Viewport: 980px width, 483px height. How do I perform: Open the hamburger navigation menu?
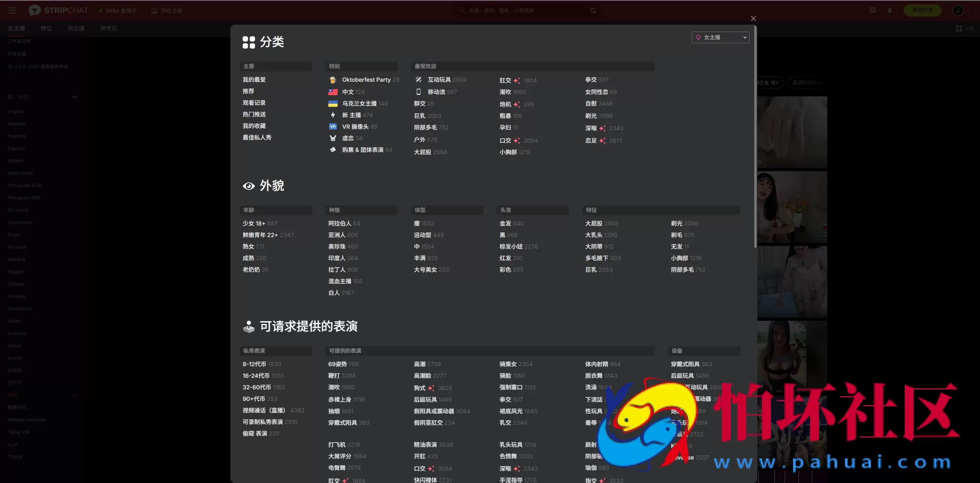[12, 10]
